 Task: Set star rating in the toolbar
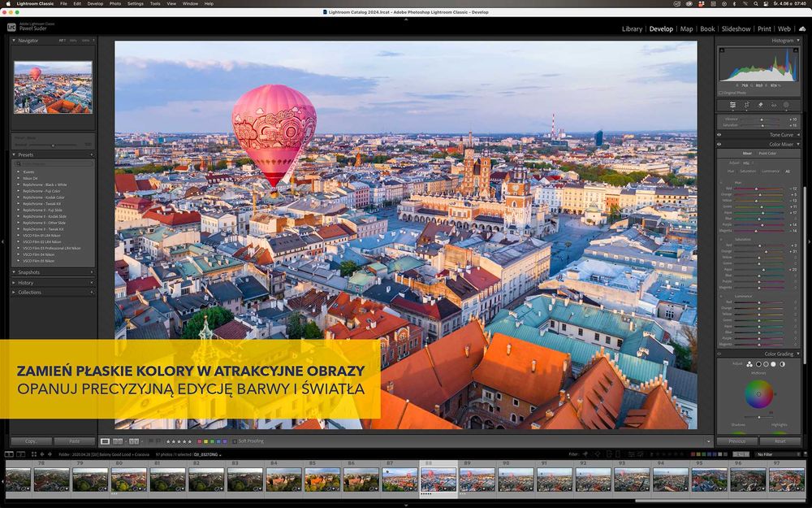pos(179,441)
